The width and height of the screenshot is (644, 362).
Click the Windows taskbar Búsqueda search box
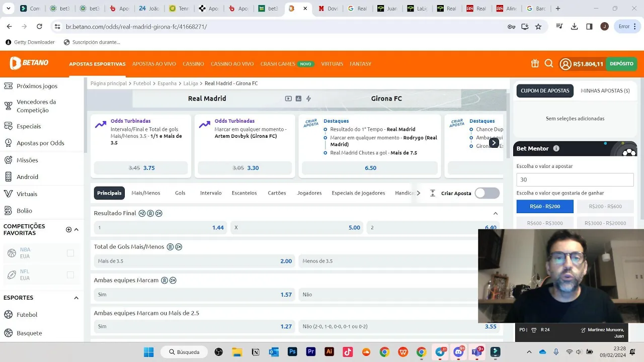coord(185,352)
